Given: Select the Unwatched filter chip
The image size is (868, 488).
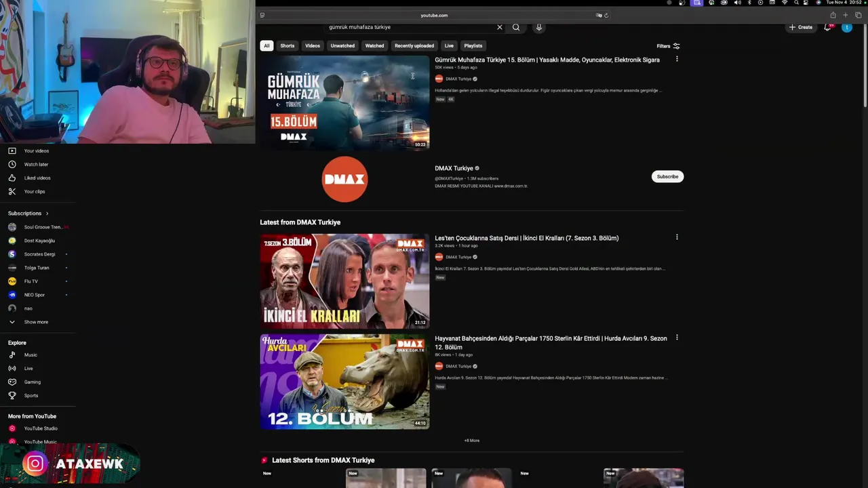Looking at the screenshot, I should tap(342, 46).
